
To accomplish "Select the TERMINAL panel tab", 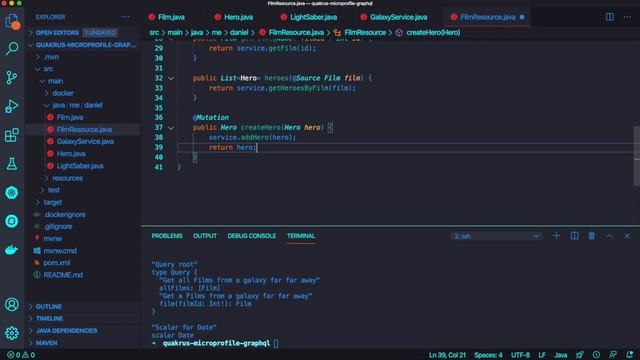I will 301,236.
